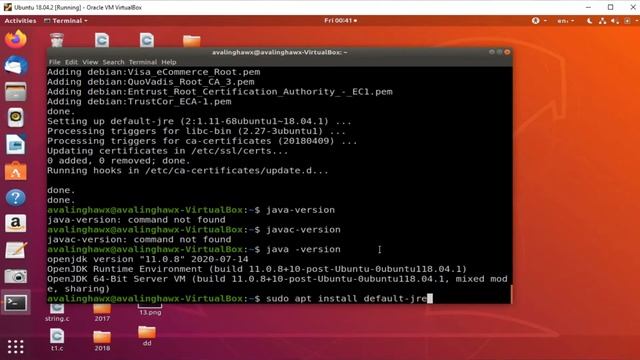Minimize the terminal window
The height and width of the screenshot is (360, 640).
click(x=492, y=52)
